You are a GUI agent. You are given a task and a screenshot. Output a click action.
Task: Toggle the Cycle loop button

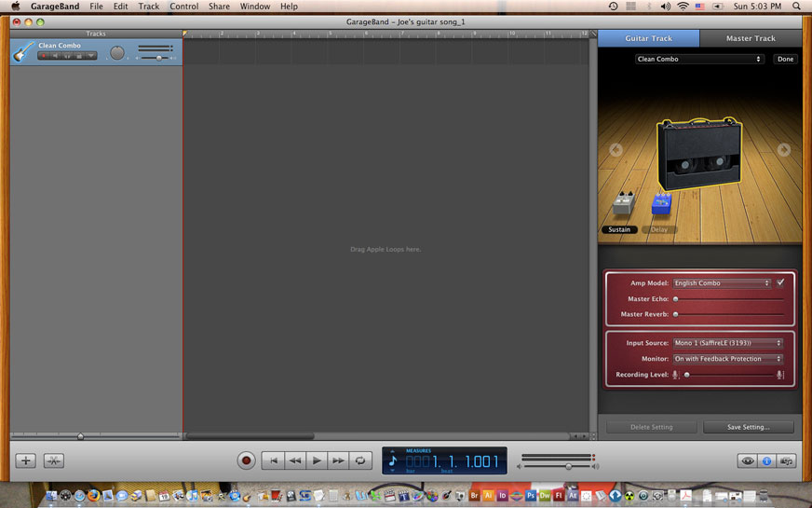[x=361, y=460]
